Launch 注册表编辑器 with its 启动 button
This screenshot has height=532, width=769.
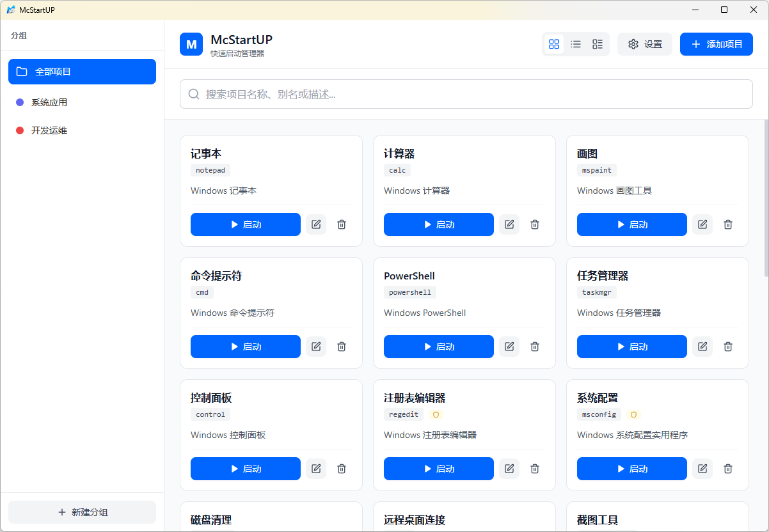(x=439, y=469)
